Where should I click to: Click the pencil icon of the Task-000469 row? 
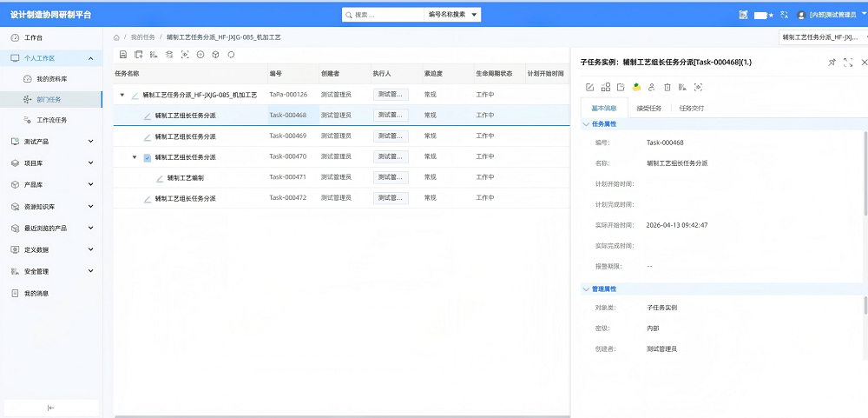148,136
